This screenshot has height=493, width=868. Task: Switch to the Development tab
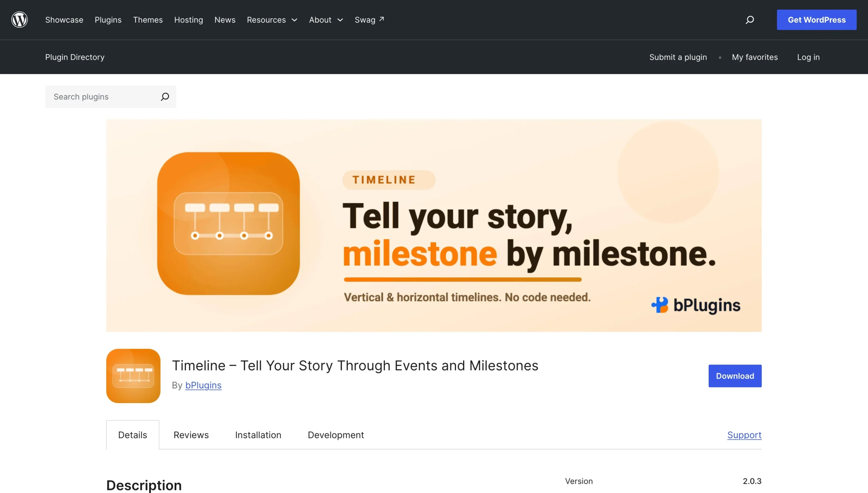pyautogui.click(x=336, y=435)
